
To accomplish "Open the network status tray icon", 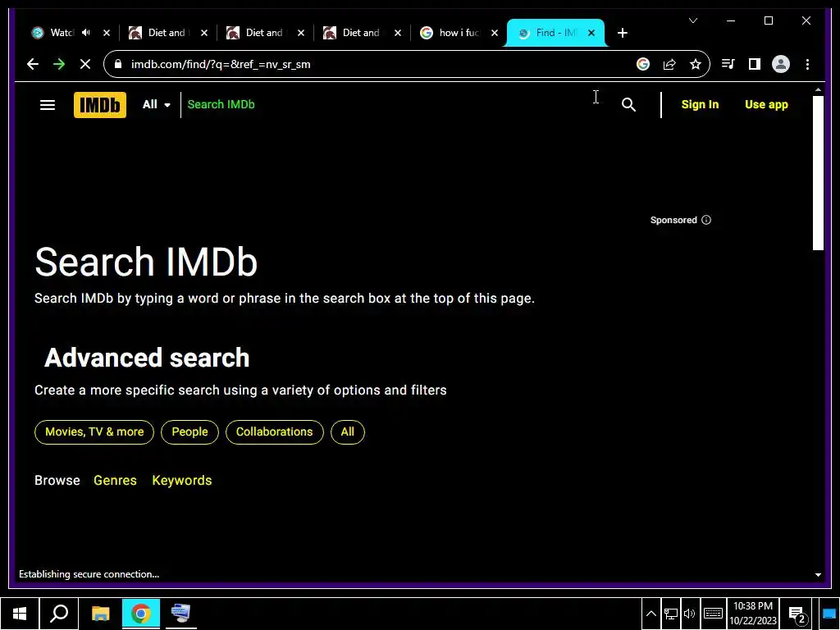I will pos(670,614).
